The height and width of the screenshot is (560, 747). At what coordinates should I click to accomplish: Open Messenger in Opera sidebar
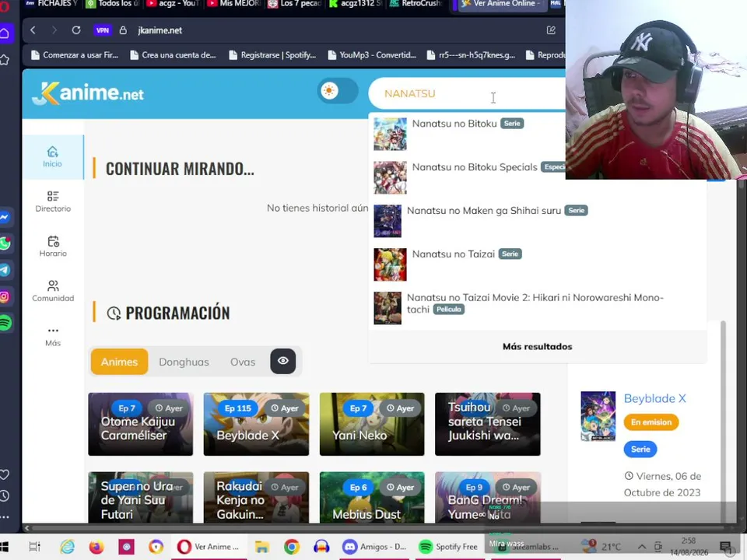5,217
